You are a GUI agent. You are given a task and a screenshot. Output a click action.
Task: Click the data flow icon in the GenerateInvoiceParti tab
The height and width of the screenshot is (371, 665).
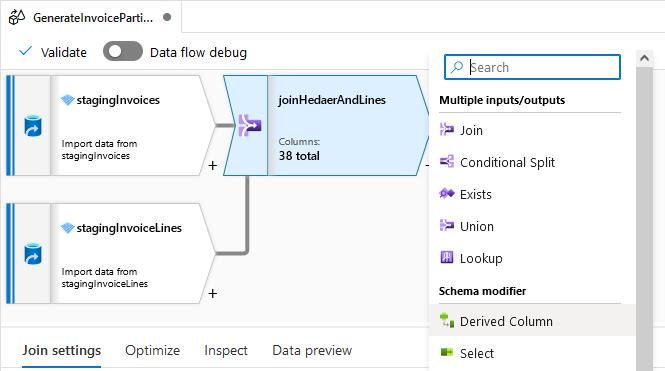(x=17, y=17)
